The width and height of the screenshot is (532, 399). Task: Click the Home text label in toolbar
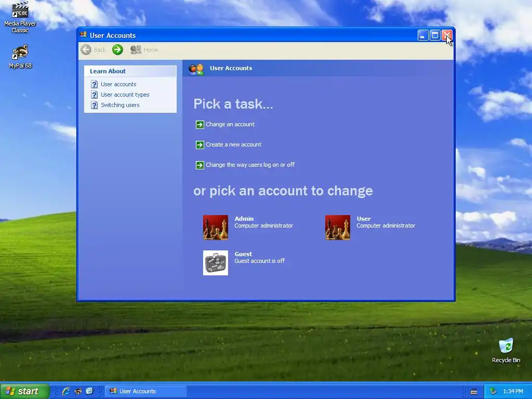point(151,50)
